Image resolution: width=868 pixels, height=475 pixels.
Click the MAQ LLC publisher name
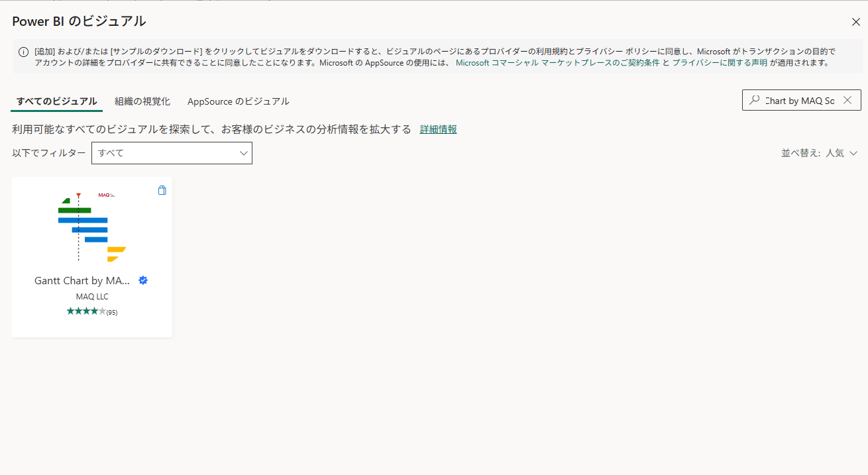[x=92, y=297]
